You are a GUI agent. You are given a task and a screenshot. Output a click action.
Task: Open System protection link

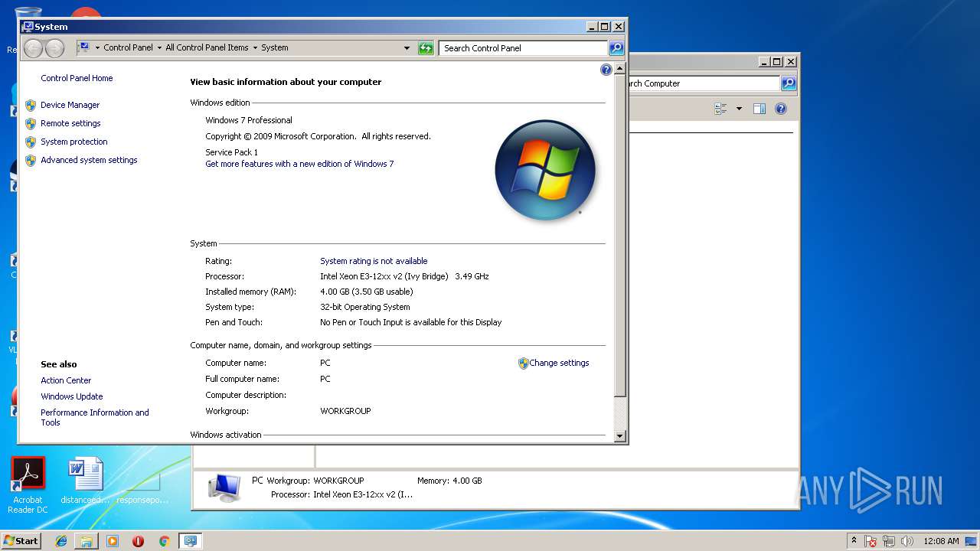coord(73,142)
